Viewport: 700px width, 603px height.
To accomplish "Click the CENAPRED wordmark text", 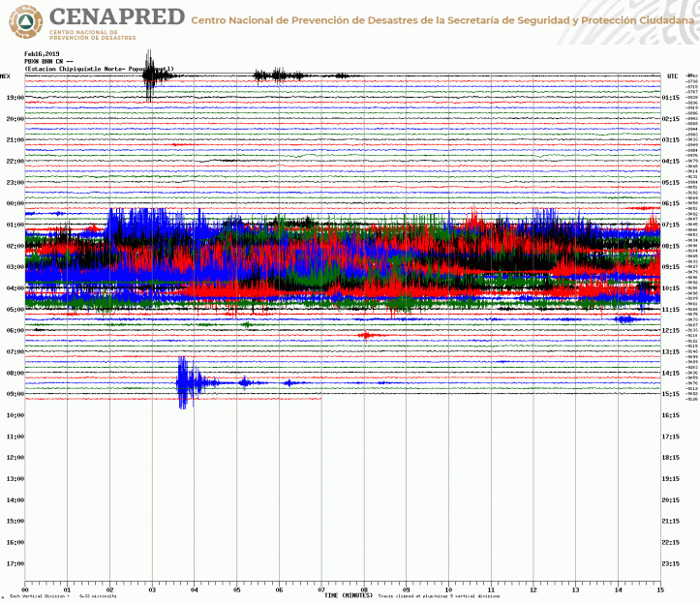I will (114, 15).
